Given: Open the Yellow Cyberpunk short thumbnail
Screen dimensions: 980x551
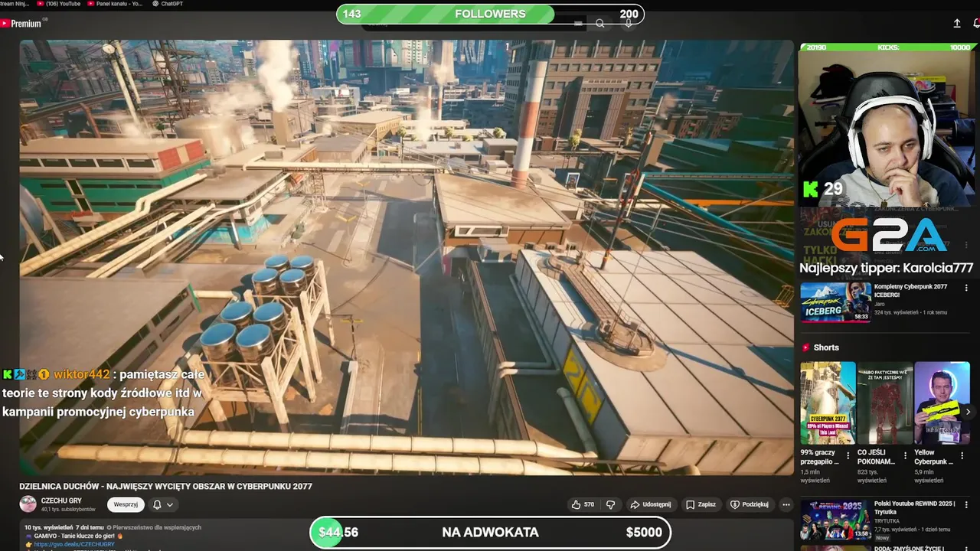Looking at the screenshot, I should tap(942, 403).
